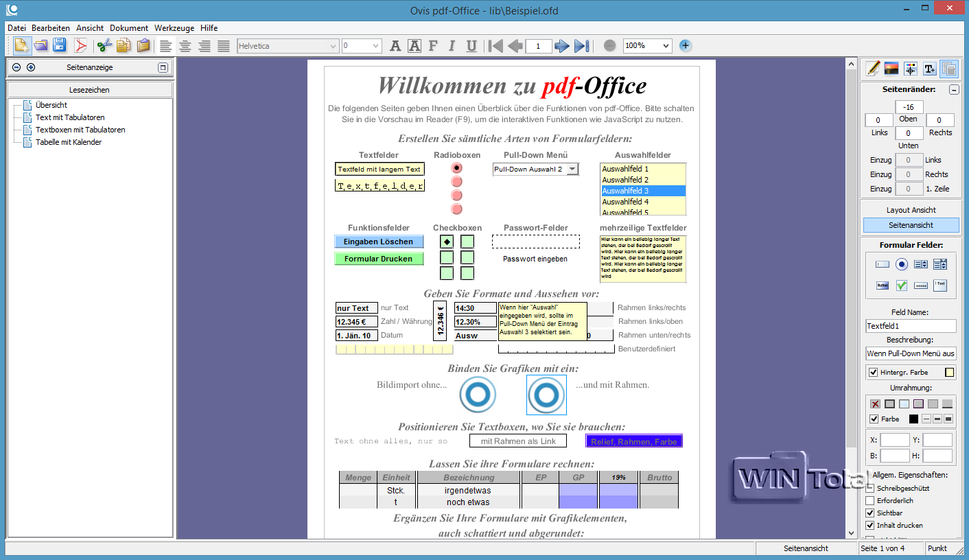
Task: Uncheck the Sichtbar checkbox
Action: [x=870, y=513]
